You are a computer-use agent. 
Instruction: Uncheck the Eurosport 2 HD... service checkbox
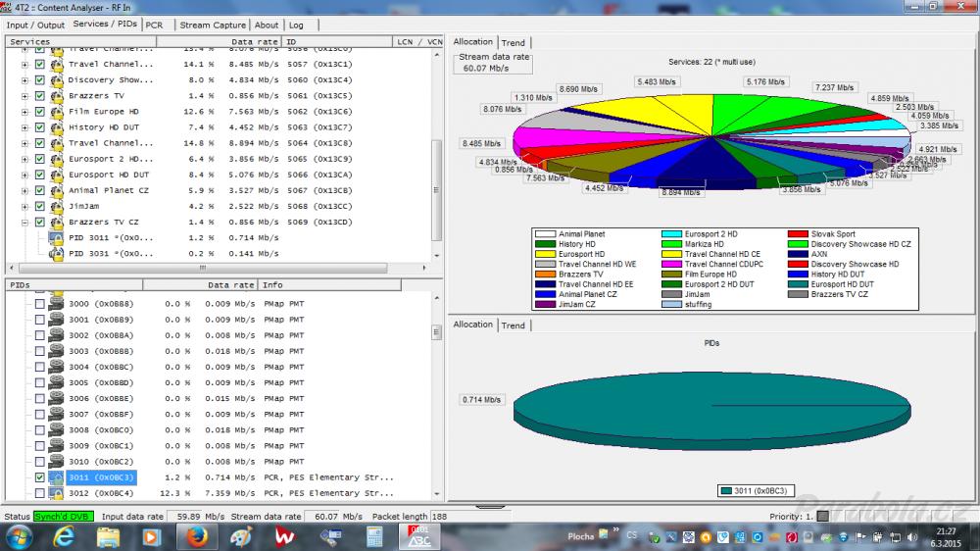click(40, 159)
